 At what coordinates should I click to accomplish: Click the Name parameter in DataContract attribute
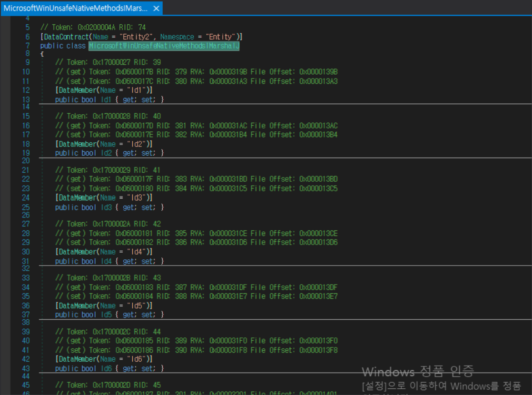[x=100, y=37]
